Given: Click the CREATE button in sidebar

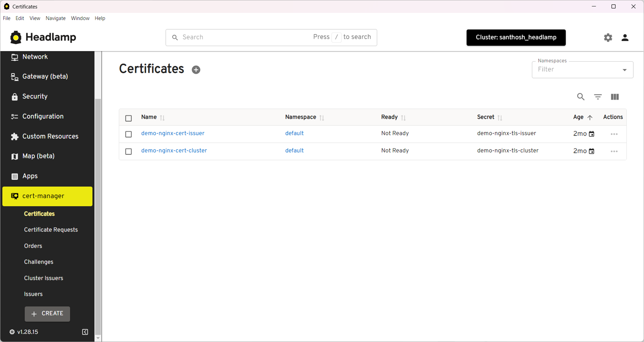Looking at the screenshot, I should click(47, 314).
